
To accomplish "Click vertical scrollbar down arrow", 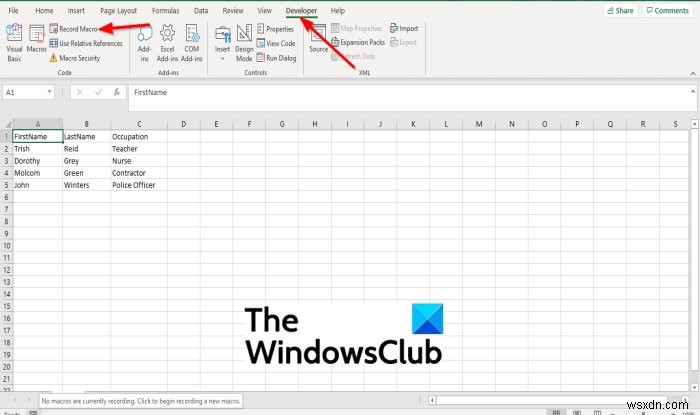I will (694, 387).
